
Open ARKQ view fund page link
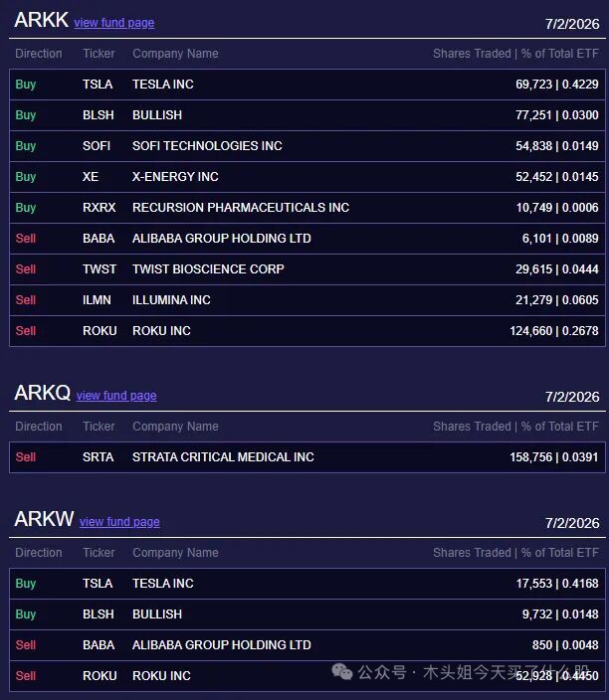(x=116, y=396)
